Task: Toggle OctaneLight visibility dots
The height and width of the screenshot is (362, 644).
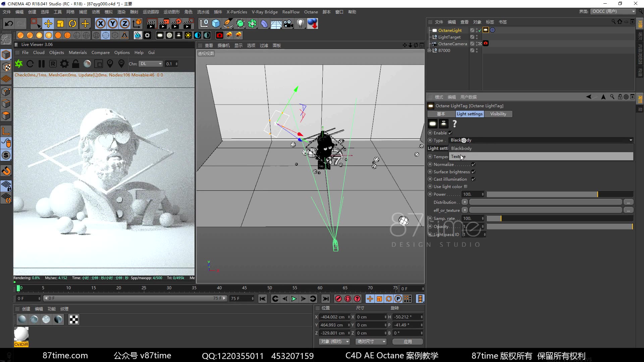Action: (x=477, y=30)
